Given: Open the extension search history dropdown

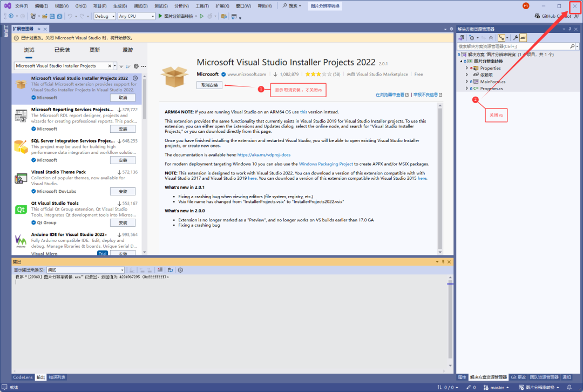Looking at the screenshot, I should coord(115,66).
